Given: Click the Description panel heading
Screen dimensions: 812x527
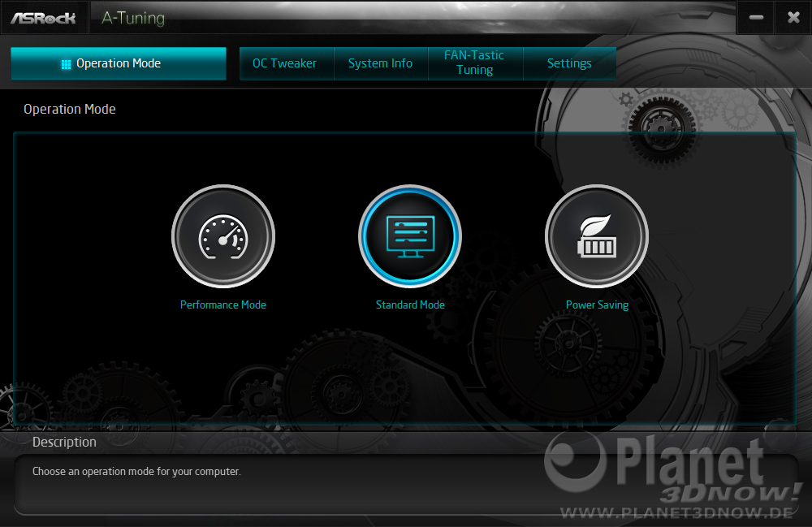Looking at the screenshot, I should coord(64,442).
